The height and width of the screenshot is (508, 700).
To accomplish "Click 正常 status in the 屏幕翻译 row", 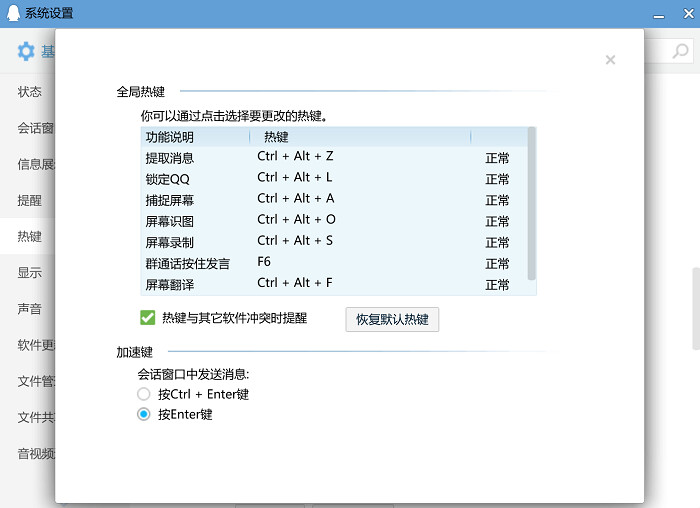I will coord(497,284).
